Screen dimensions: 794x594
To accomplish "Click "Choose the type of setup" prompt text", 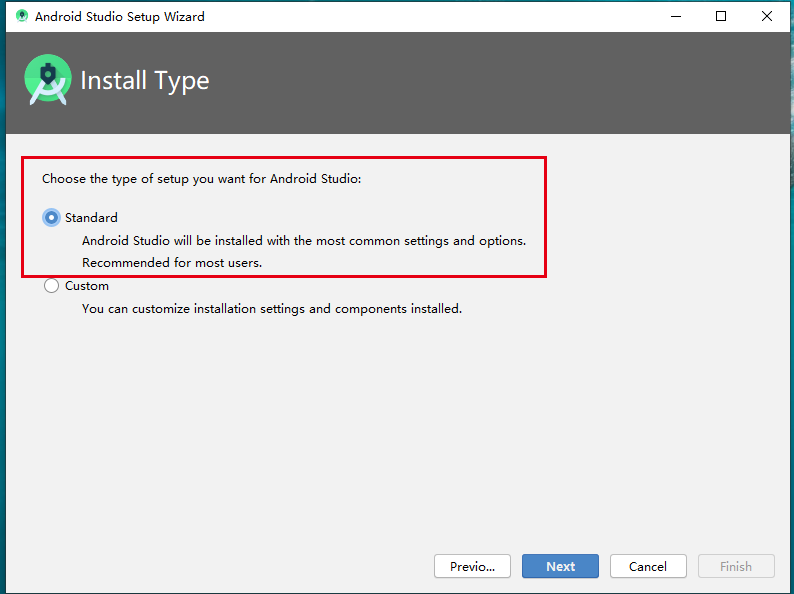I will point(202,179).
